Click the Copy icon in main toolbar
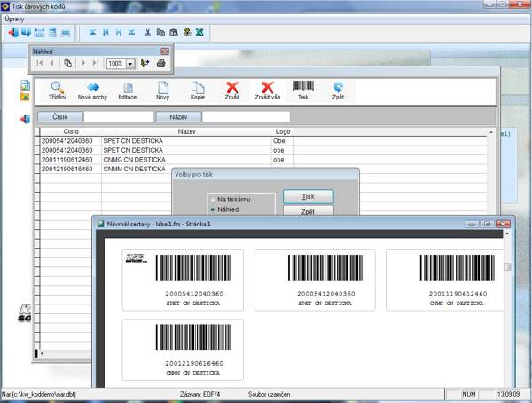This screenshot has height=403, width=532. click(x=160, y=32)
